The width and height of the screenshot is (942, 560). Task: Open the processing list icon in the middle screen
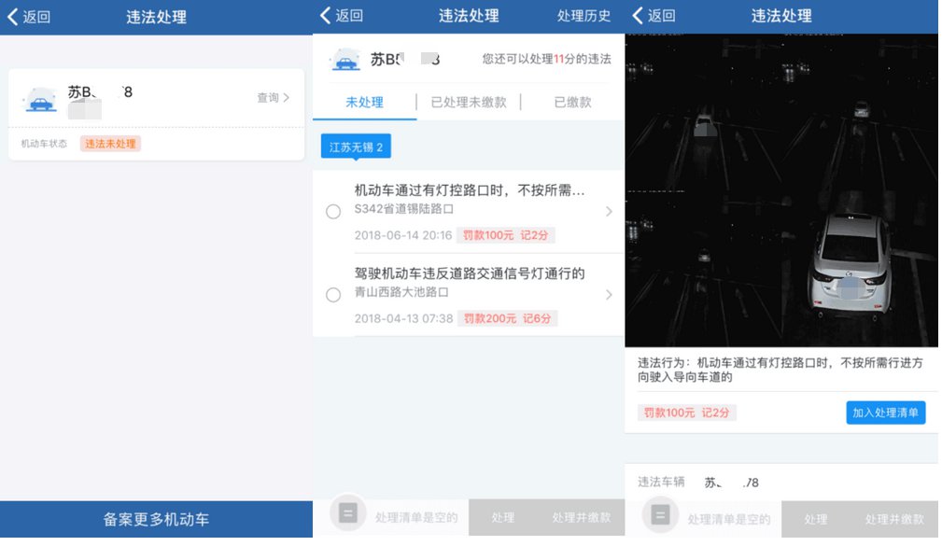pos(347,515)
